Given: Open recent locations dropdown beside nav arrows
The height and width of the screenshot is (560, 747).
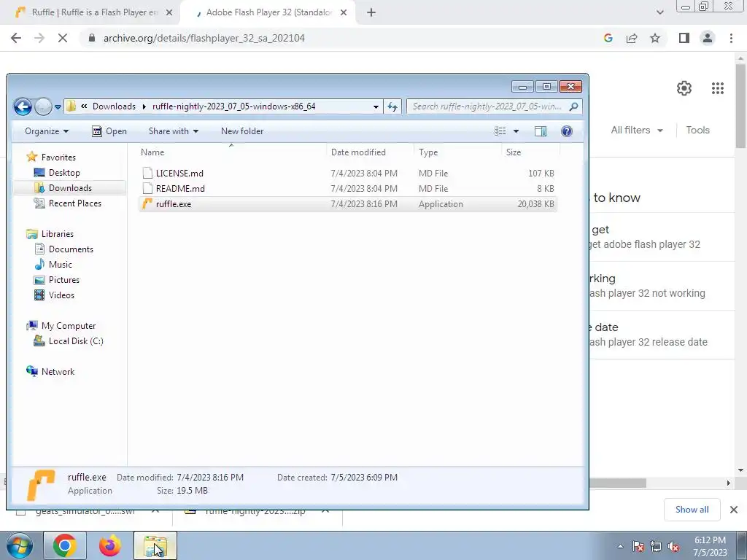Looking at the screenshot, I should pyautogui.click(x=58, y=106).
